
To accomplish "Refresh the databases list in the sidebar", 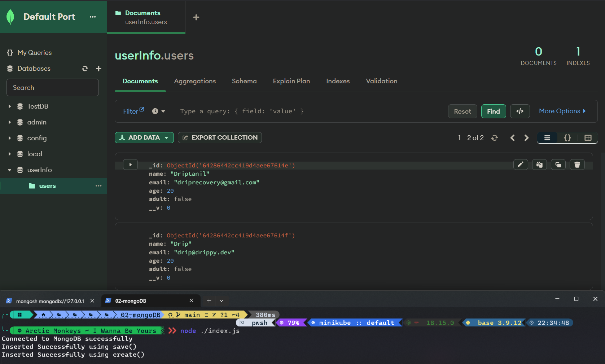I will click(x=85, y=69).
